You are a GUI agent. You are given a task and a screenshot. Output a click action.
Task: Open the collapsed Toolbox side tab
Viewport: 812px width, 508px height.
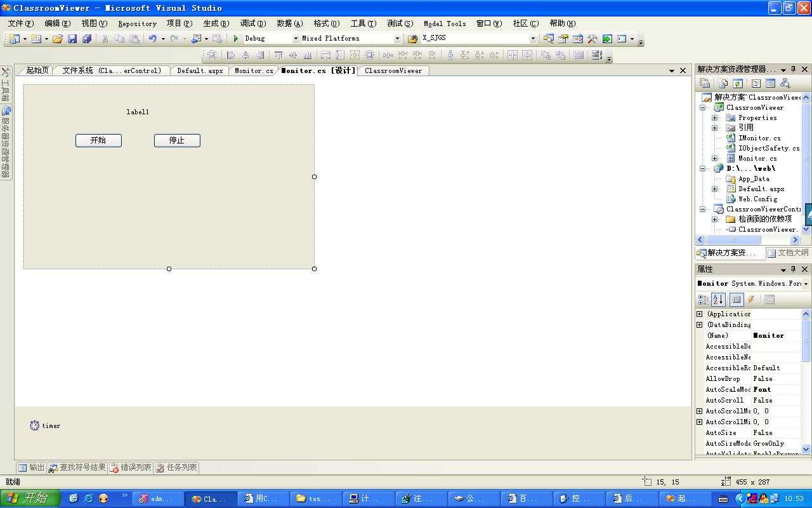click(x=6, y=85)
